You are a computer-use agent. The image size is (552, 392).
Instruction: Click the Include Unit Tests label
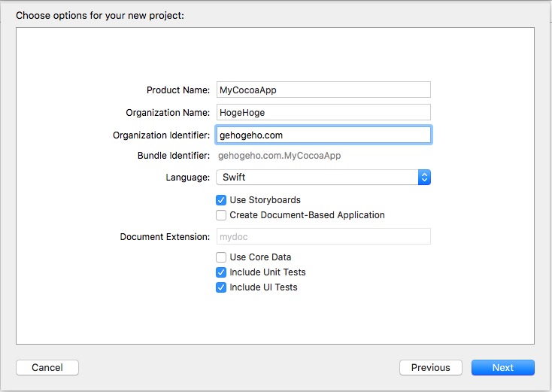click(268, 272)
